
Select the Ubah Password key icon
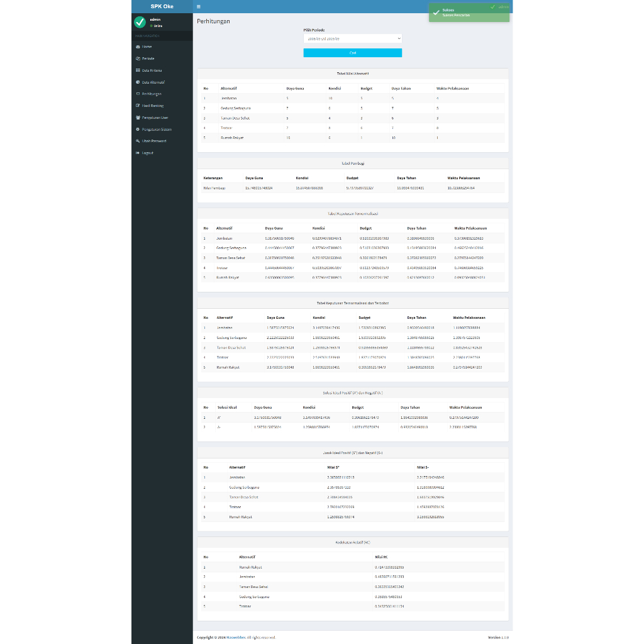pos(138,141)
